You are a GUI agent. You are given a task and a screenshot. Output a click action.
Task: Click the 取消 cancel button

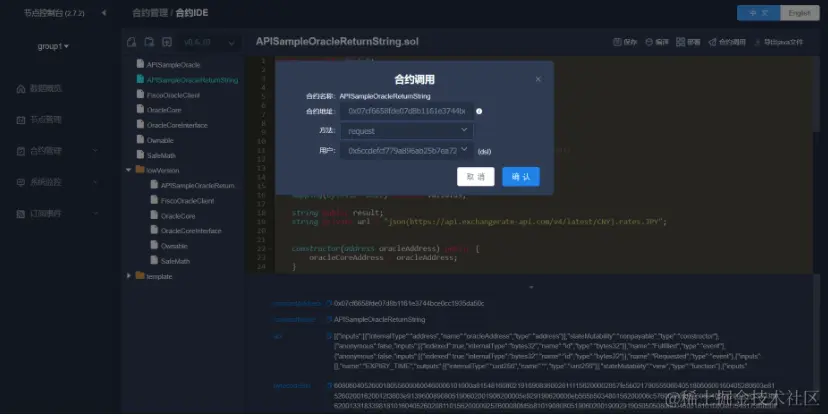click(476, 177)
